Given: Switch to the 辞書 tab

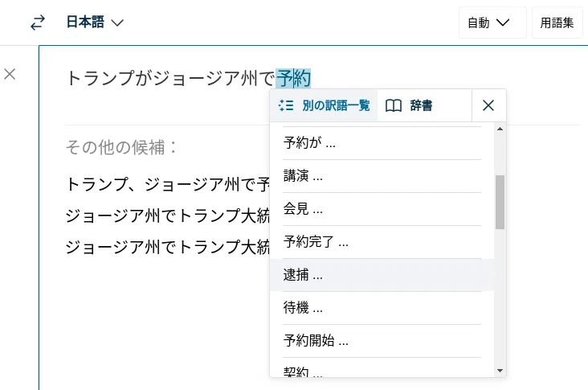Looking at the screenshot, I should pyautogui.click(x=424, y=105).
